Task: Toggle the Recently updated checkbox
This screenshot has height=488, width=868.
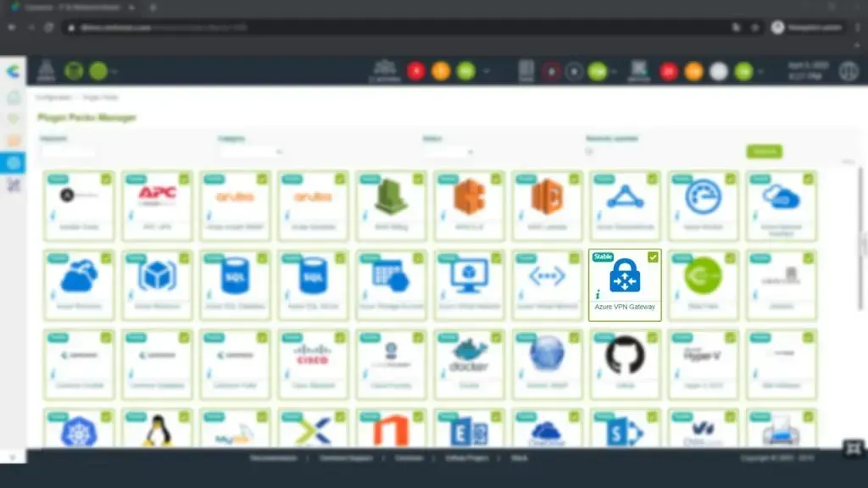Action: click(x=590, y=151)
